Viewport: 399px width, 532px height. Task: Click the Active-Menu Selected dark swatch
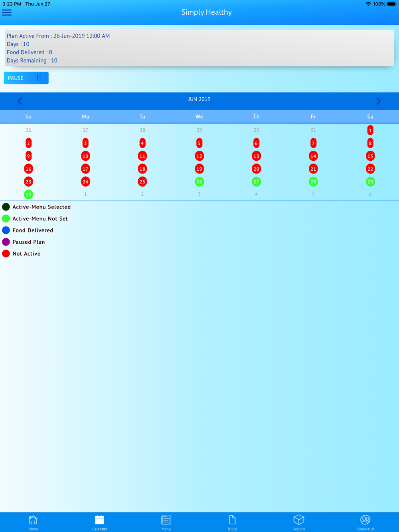(x=6, y=207)
